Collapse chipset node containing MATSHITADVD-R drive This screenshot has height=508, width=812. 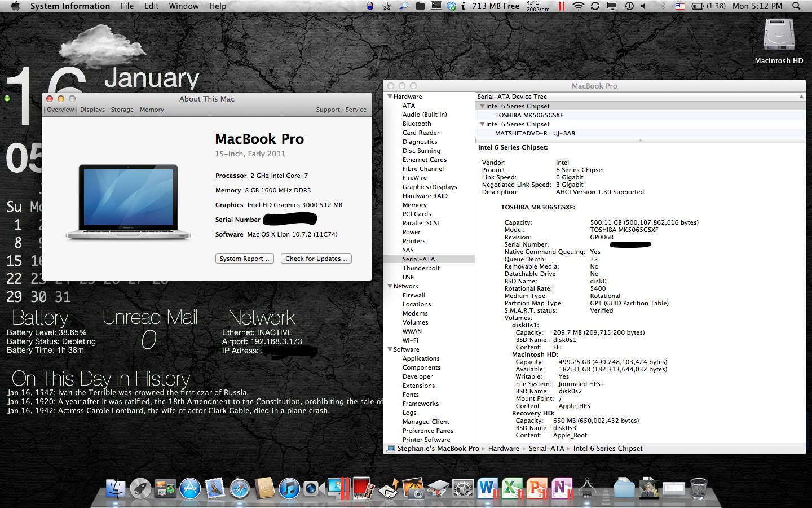(482, 124)
